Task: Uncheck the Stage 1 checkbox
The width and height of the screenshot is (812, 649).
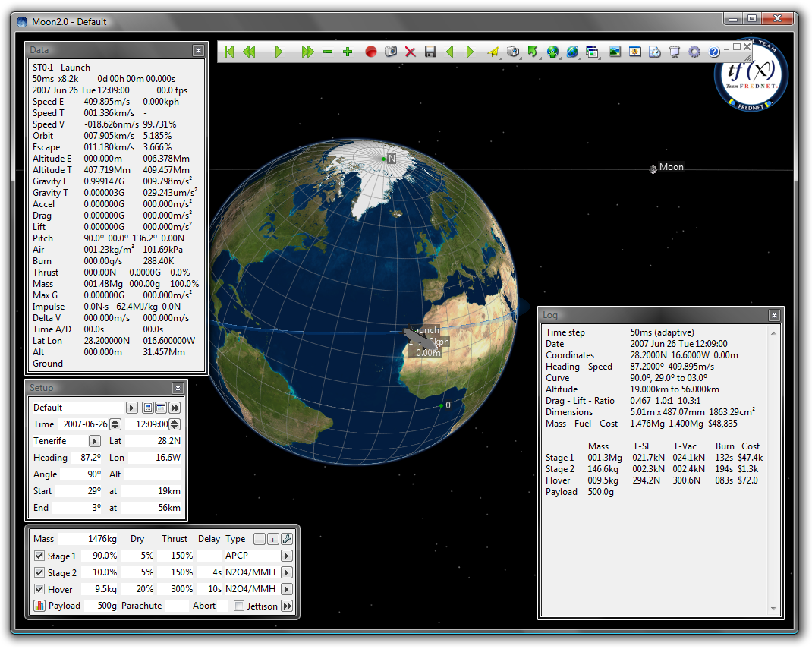Action: point(39,556)
